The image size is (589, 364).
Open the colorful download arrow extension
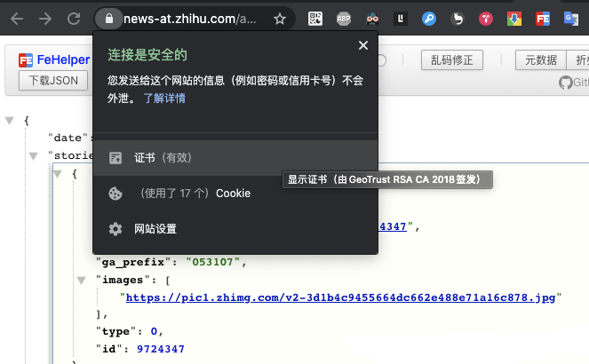click(514, 19)
